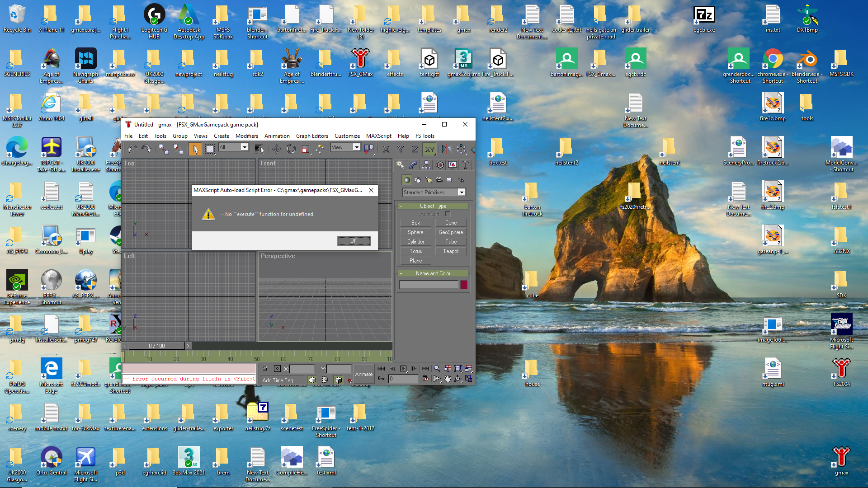
Task: Select the Helpers create category icon
Action: point(450,180)
